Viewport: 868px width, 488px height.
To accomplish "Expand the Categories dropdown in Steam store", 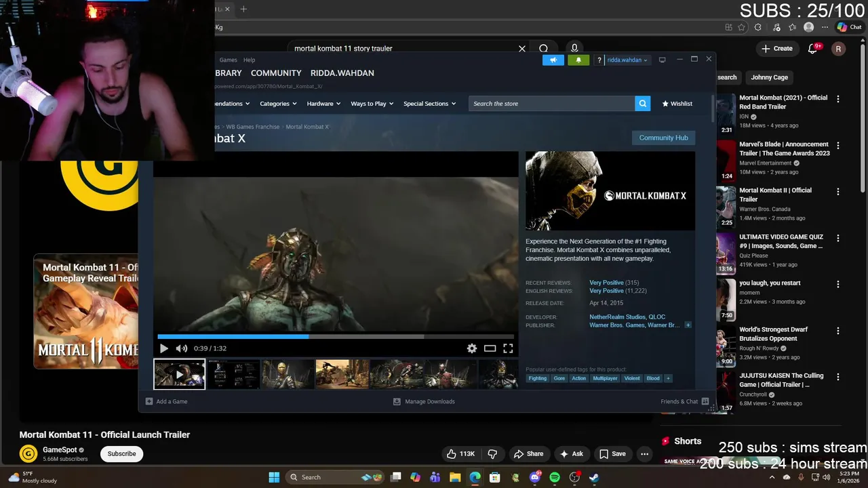I will click(279, 104).
